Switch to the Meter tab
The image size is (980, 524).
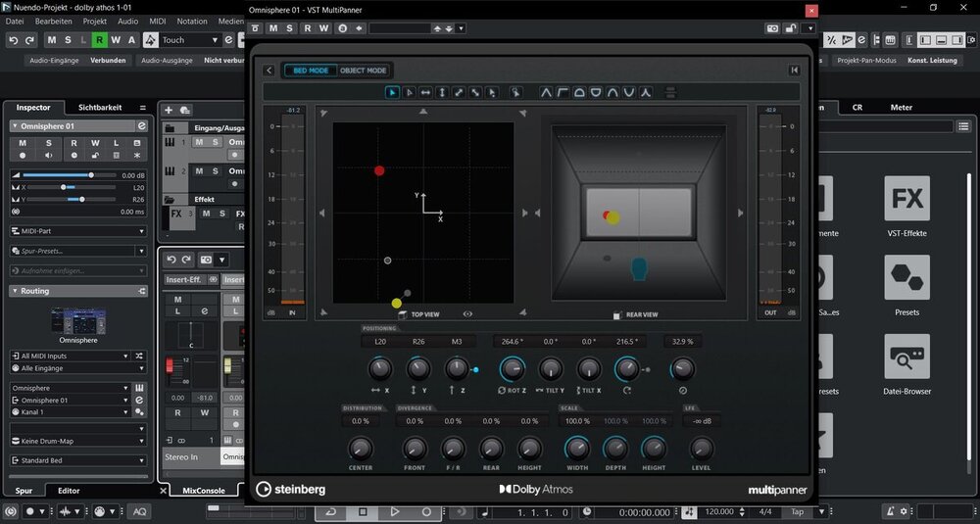click(x=901, y=108)
